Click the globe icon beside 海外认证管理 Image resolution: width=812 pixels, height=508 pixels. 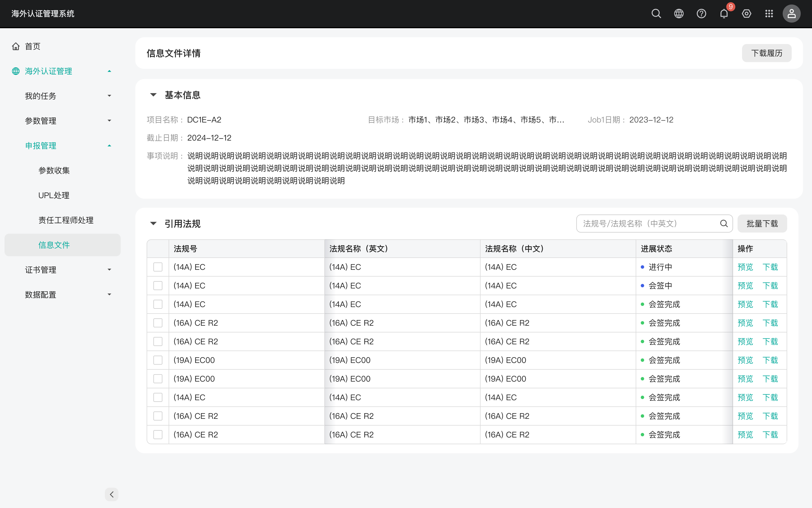16,71
